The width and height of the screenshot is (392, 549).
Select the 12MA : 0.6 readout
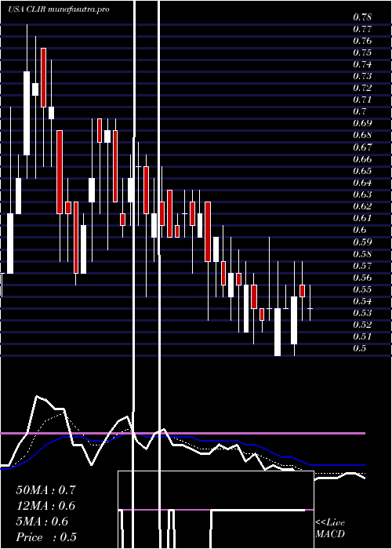[x=45, y=506]
